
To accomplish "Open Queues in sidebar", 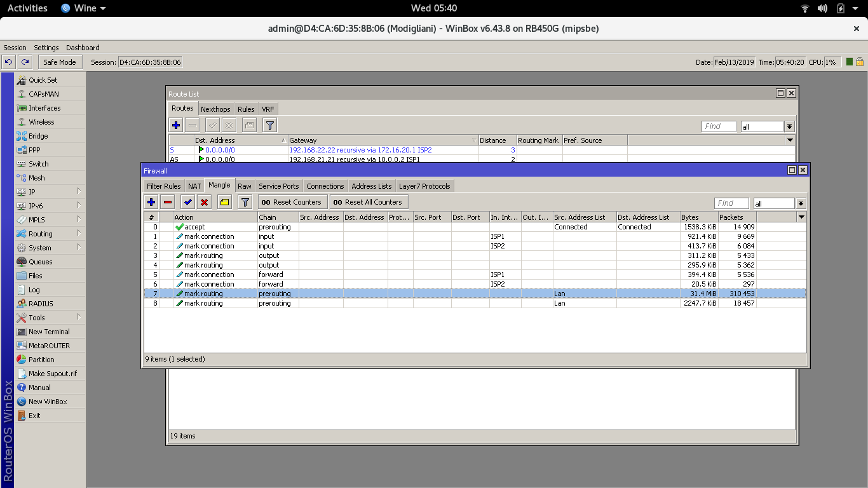I will (x=40, y=262).
